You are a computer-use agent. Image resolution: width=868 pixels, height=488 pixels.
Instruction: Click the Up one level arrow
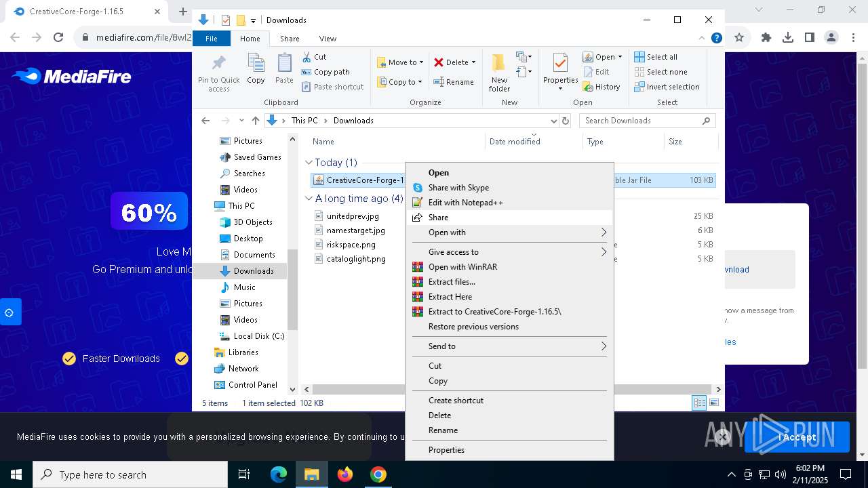[x=255, y=121]
